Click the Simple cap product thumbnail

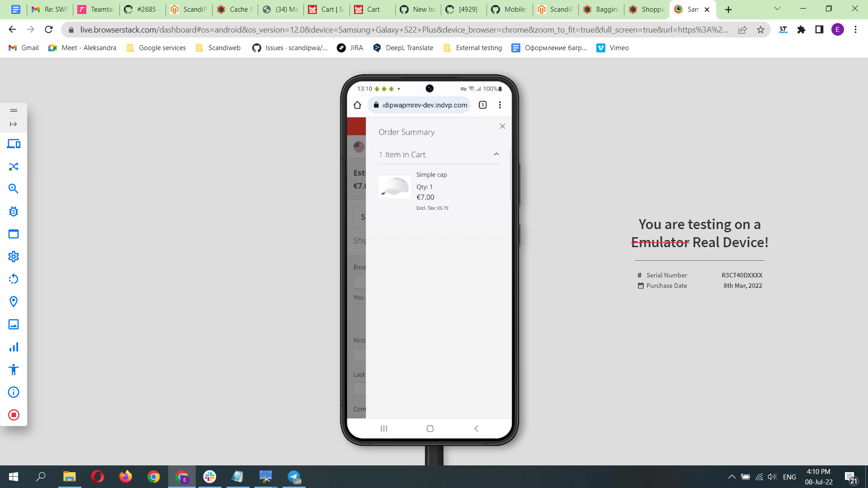[x=394, y=187]
